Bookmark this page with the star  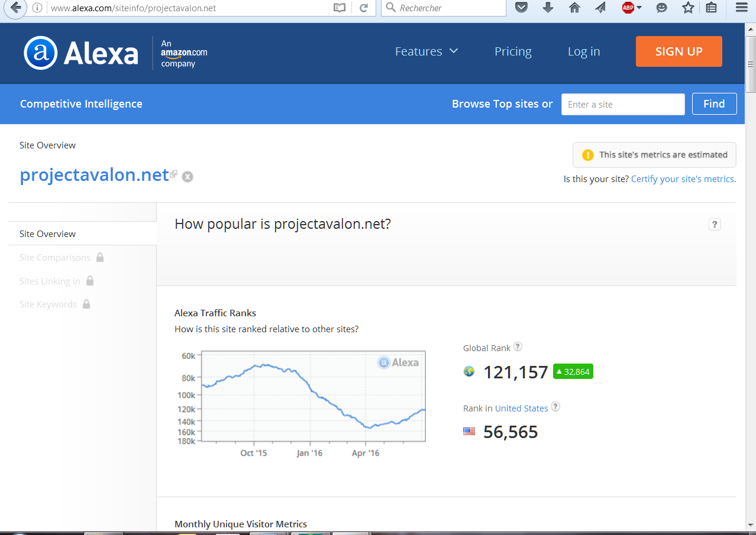[687, 8]
